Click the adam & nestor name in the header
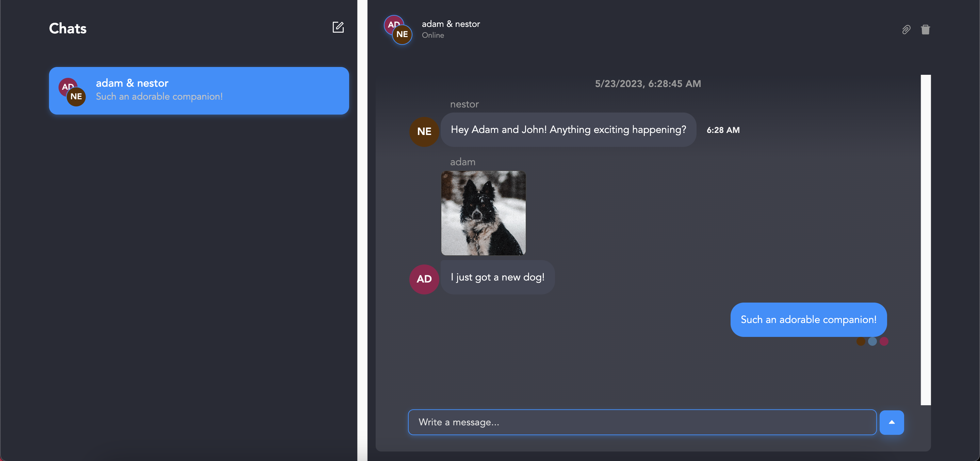Screen dimensions: 980x461 click(x=451, y=23)
